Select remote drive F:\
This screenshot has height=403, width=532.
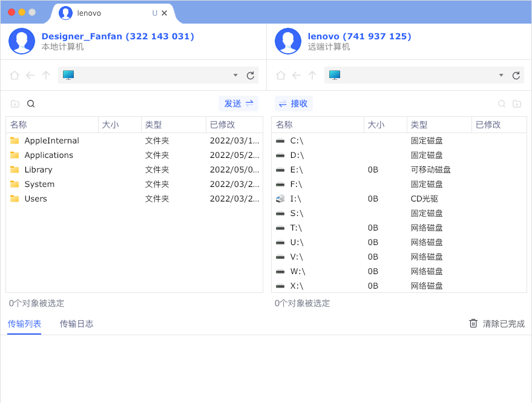(399, 184)
